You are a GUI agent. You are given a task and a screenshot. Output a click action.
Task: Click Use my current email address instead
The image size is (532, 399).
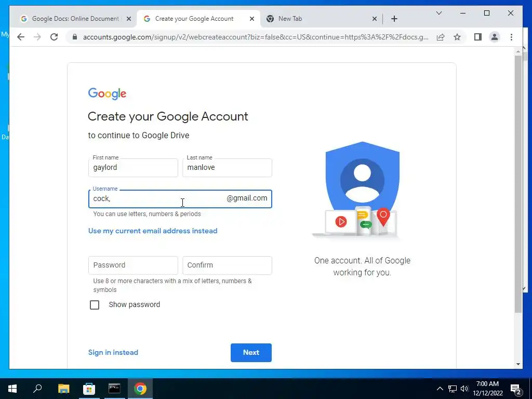[x=153, y=231]
